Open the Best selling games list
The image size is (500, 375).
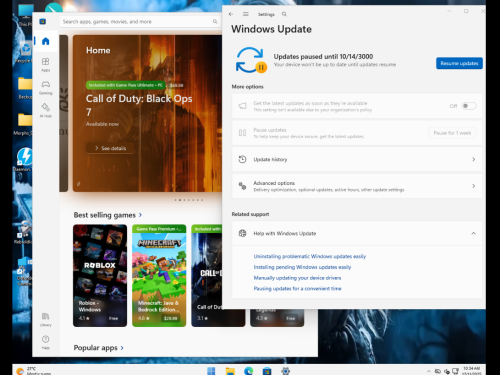108,215
